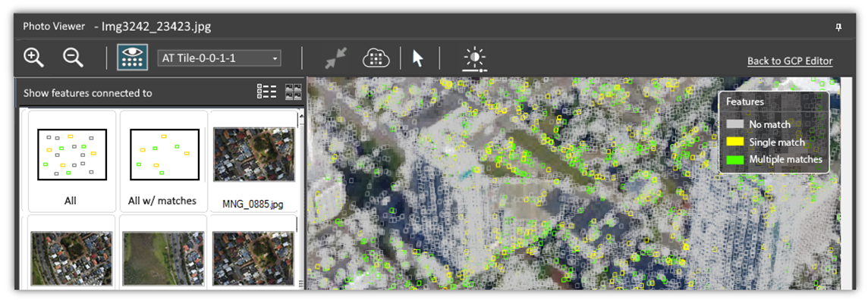Open the brightness adjustment tool
This screenshot has width=868, height=300.
tap(475, 59)
